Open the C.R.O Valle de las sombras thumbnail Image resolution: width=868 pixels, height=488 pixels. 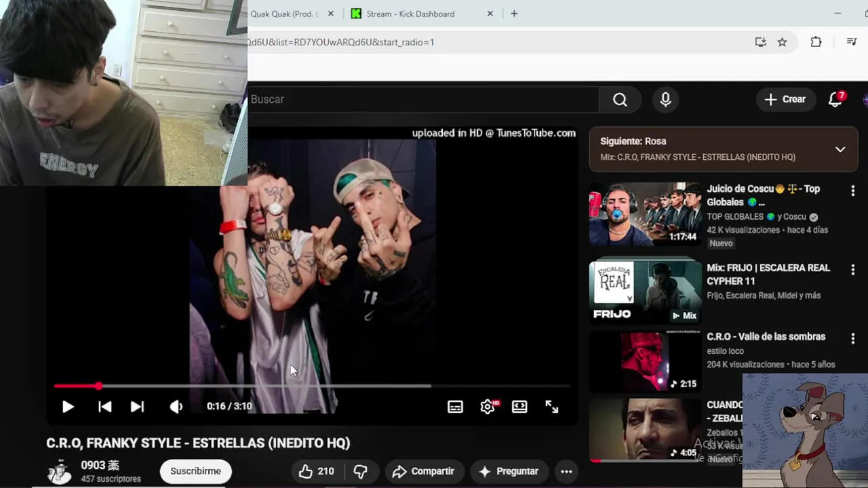pyautogui.click(x=645, y=361)
